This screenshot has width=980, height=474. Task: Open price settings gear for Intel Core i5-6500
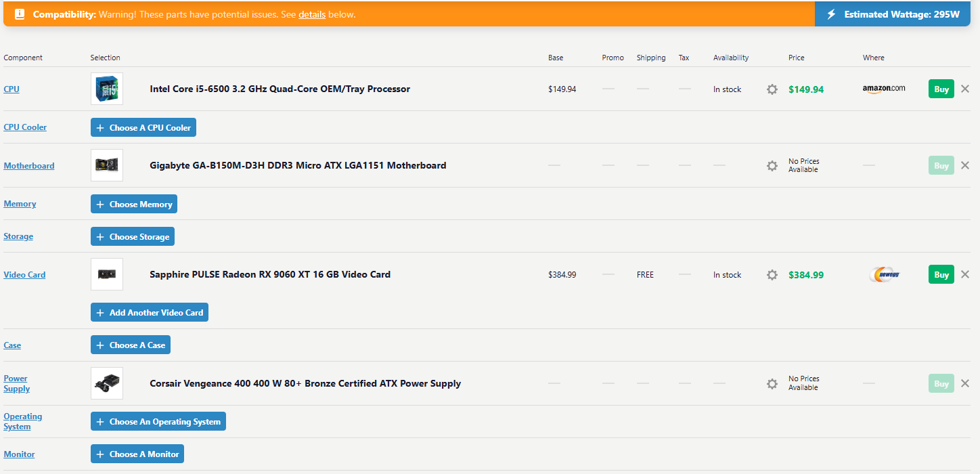(772, 89)
